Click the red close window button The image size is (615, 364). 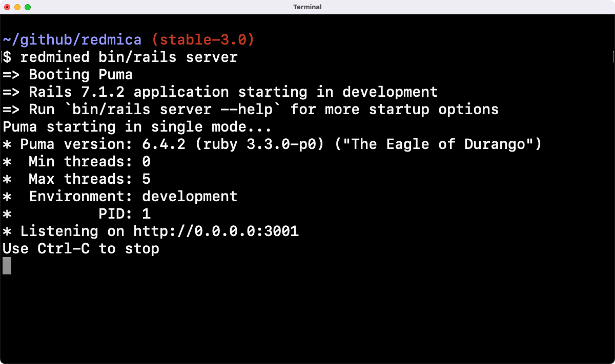click(7, 7)
